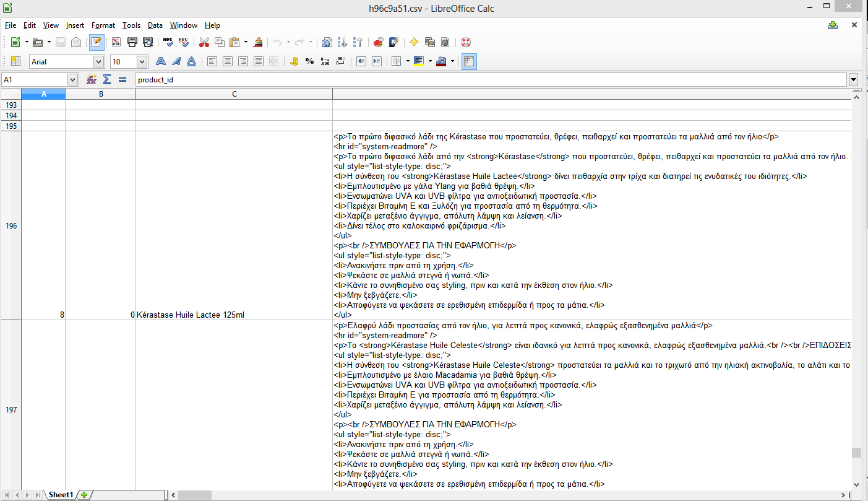Show Draw Functions icon

(x=393, y=42)
